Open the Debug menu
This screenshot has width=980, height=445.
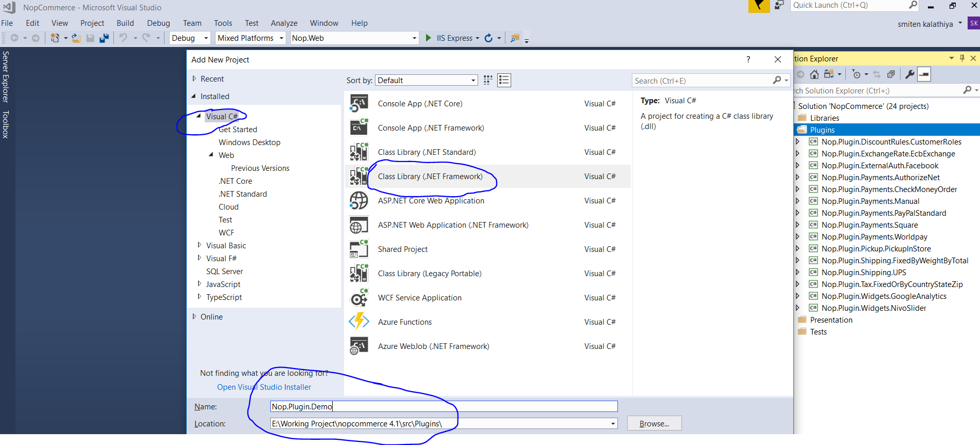[x=158, y=23]
